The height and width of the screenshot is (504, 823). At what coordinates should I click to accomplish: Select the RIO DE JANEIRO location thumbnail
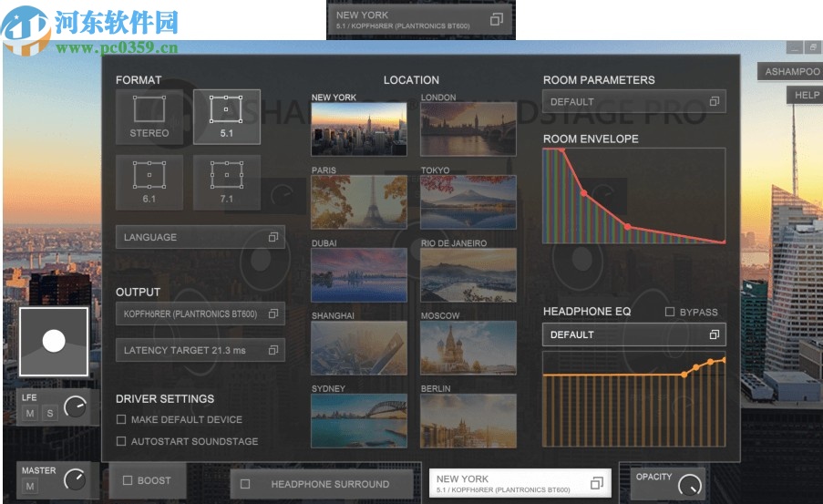click(468, 275)
